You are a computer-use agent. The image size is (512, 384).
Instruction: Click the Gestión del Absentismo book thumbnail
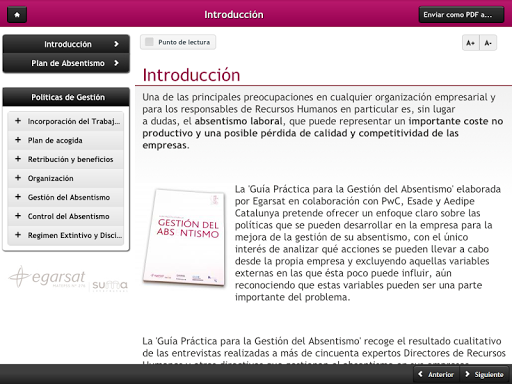pyautogui.click(x=185, y=237)
